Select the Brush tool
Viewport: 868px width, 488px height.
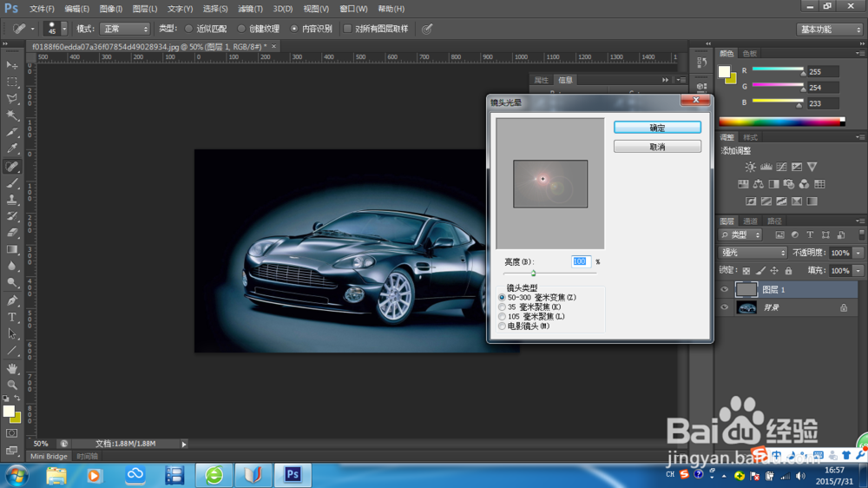click(11, 183)
